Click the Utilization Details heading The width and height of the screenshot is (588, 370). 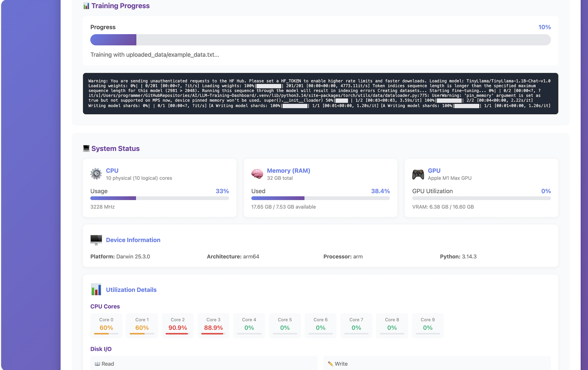tap(131, 290)
